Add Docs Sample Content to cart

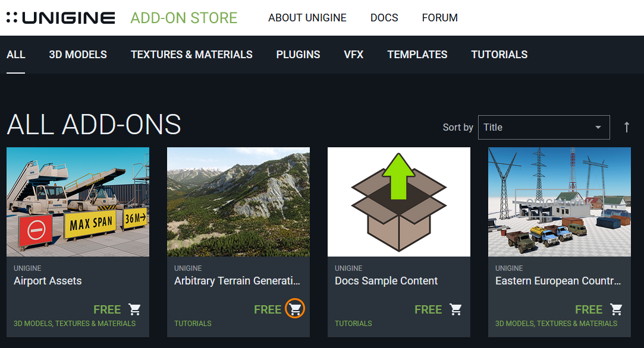tap(455, 309)
